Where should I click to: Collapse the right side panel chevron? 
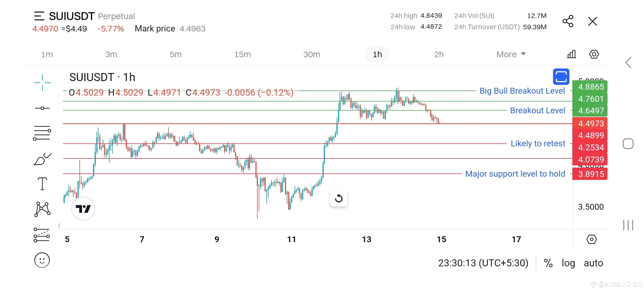coord(629,62)
